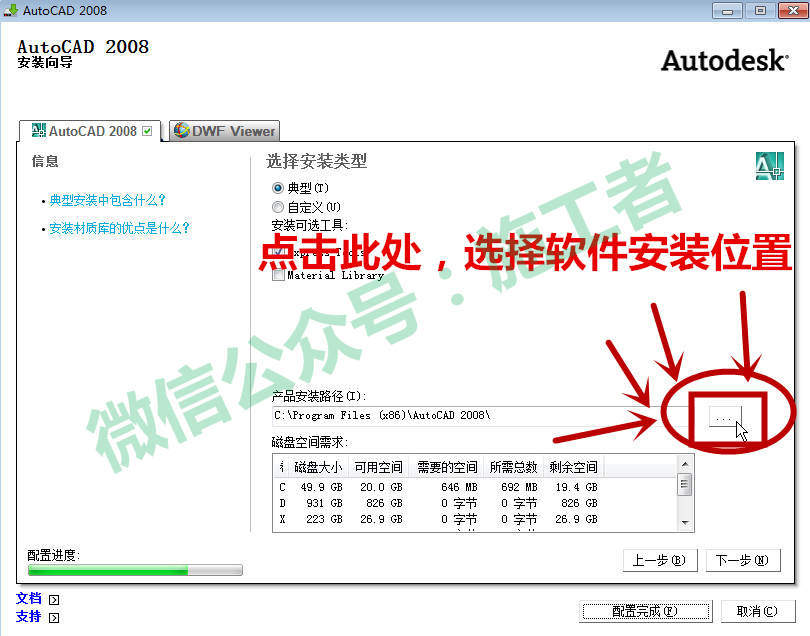The width and height of the screenshot is (810, 636).
Task: Expand the 文档 arrow icon
Action: 54,600
